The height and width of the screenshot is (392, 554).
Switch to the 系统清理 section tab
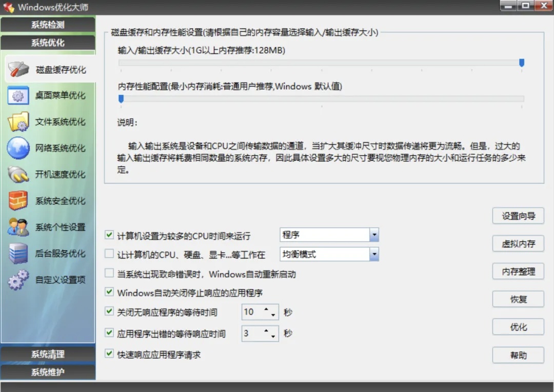(48, 354)
